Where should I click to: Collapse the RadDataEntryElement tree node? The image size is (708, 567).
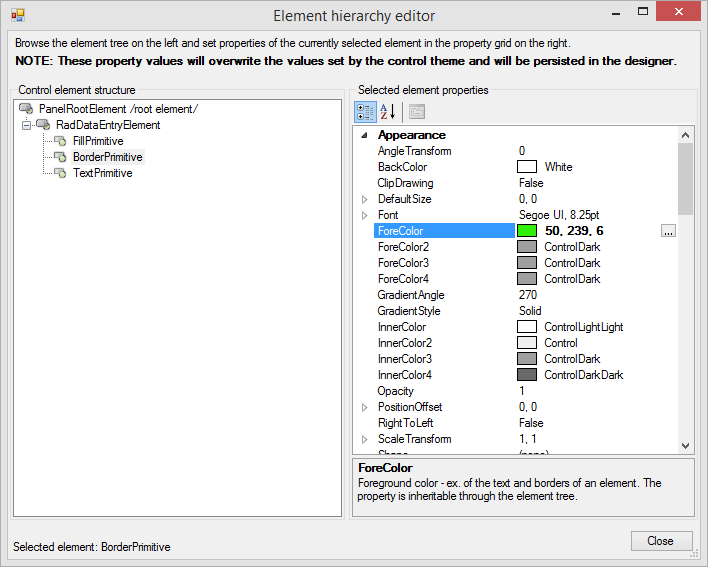[x=27, y=125]
